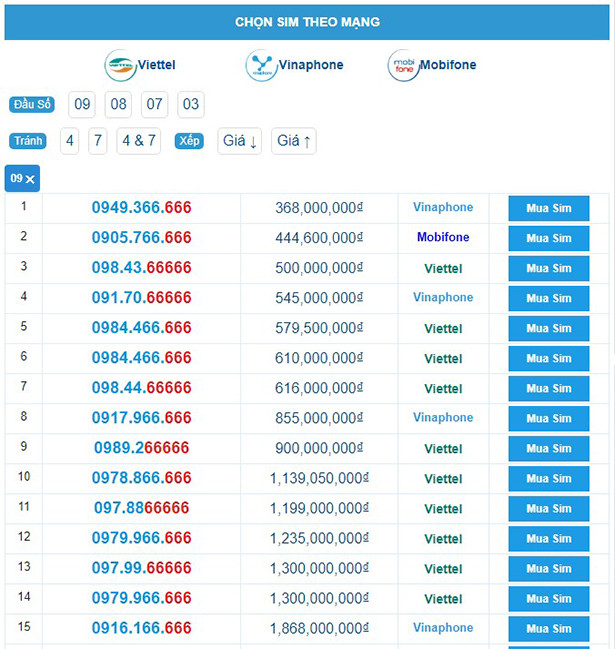Click Mua Sim for 0978.866.666
Image resolution: width=615 pixels, height=649 pixels.
549,478
